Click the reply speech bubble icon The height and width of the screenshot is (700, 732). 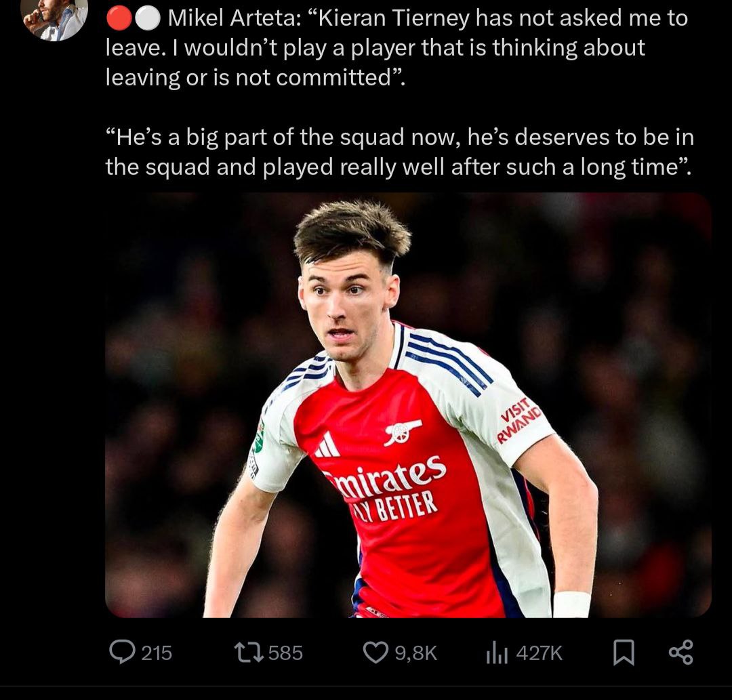click(122, 652)
